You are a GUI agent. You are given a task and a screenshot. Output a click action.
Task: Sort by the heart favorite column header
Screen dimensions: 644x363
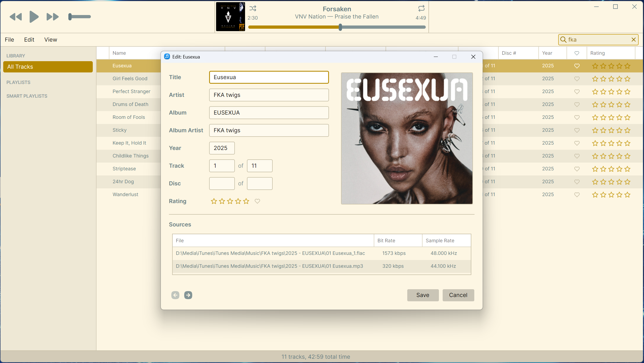577,53
